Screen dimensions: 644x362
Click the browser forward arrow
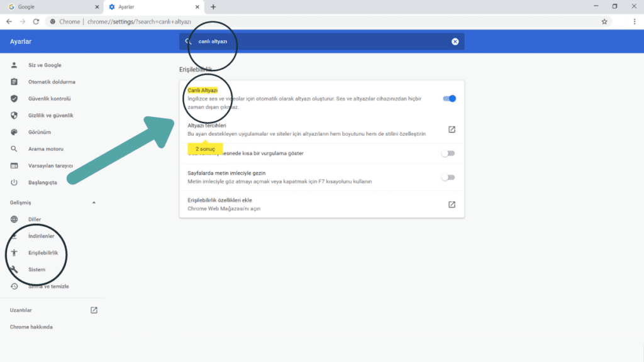coord(23,22)
